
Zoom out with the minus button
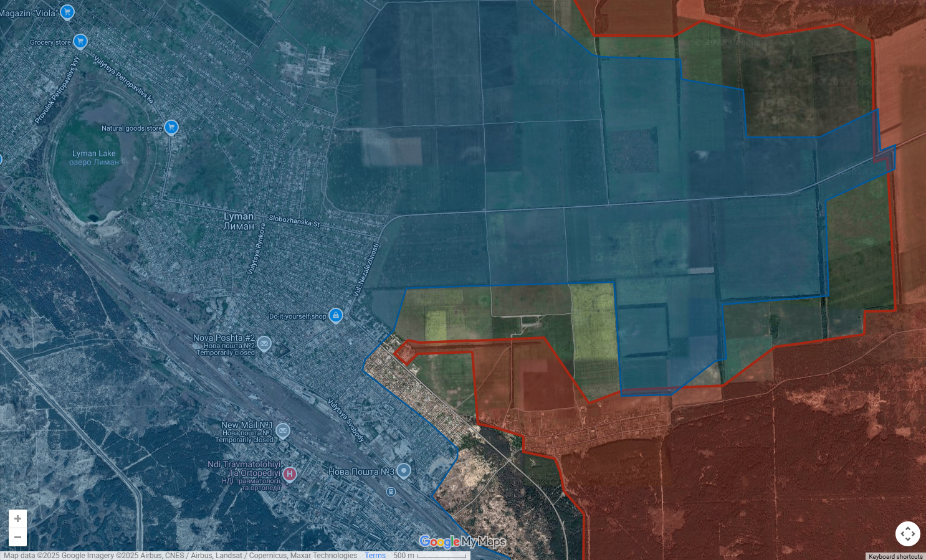(17, 537)
